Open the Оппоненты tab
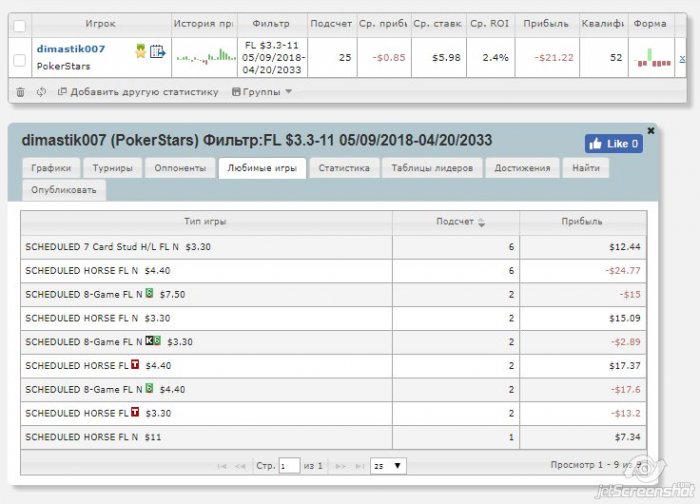 pyautogui.click(x=180, y=168)
